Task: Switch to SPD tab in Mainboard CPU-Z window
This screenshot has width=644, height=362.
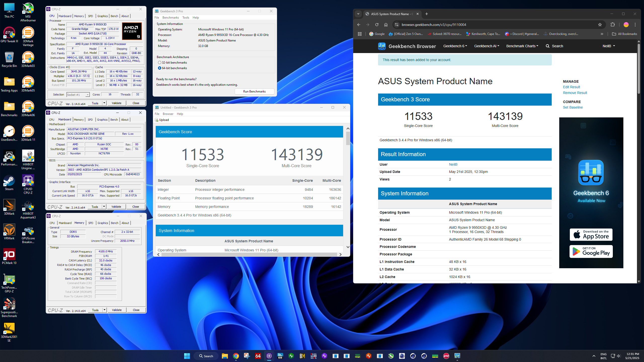Action: [90, 120]
